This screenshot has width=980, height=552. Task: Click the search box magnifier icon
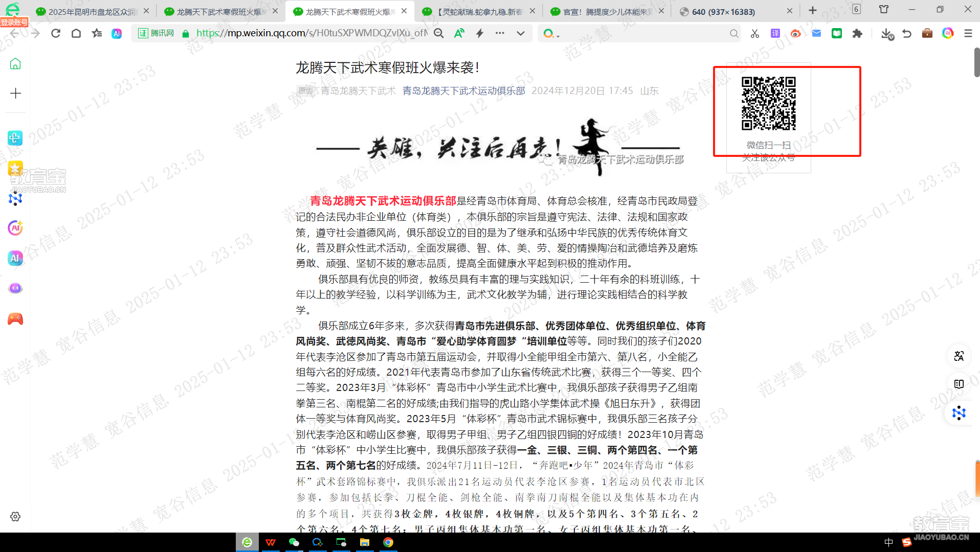[x=734, y=33]
